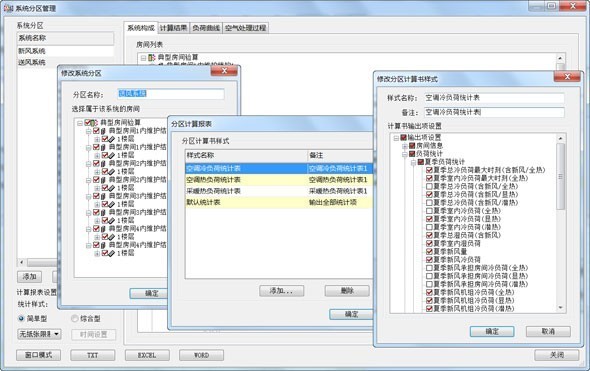Uncheck 夏季新风机组冷负荷(全热)
The width and height of the screenshot is (590, 371).
coord(429,292)
